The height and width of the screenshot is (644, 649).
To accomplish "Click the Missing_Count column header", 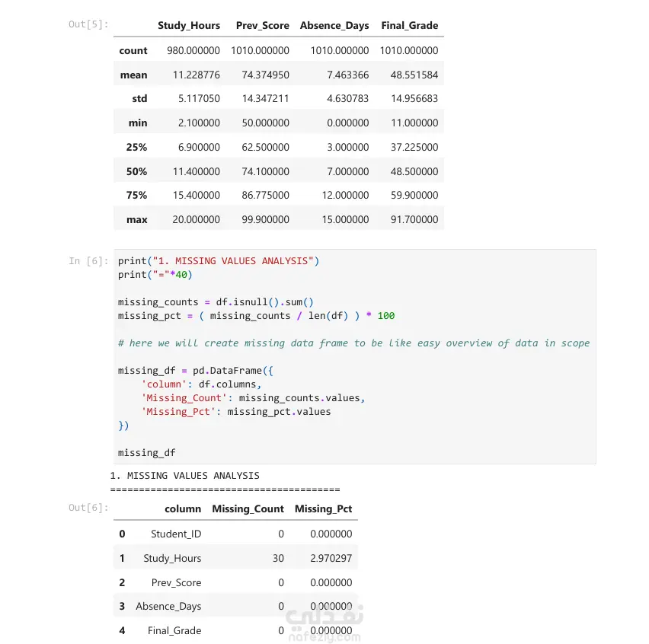I will 248,509.
